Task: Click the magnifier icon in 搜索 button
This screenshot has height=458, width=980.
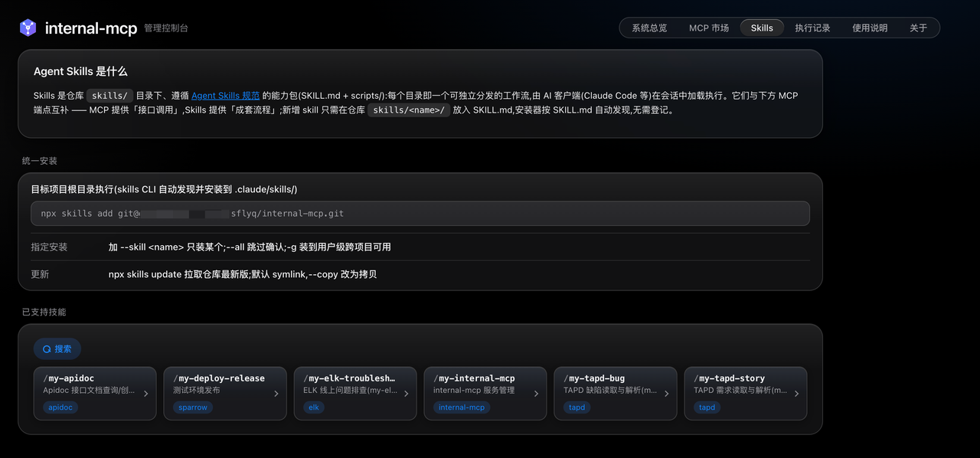Action: (x=47, y=349)
